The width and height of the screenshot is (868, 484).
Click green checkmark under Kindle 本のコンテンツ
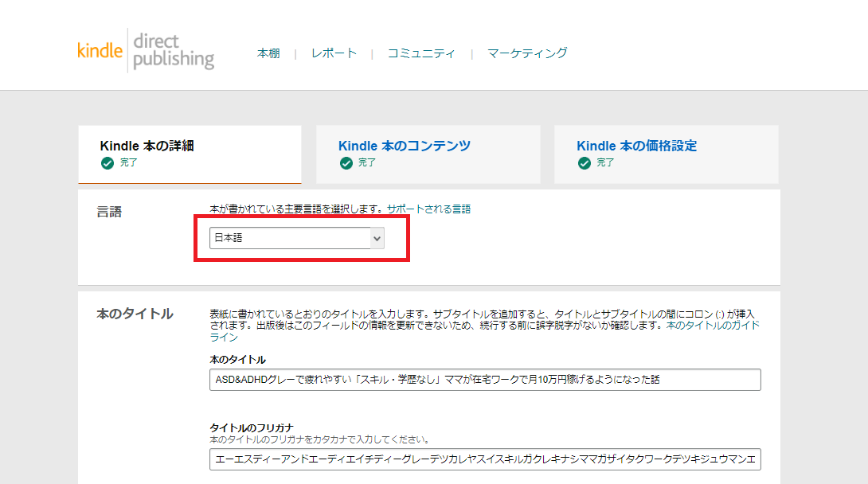[346, 163]
